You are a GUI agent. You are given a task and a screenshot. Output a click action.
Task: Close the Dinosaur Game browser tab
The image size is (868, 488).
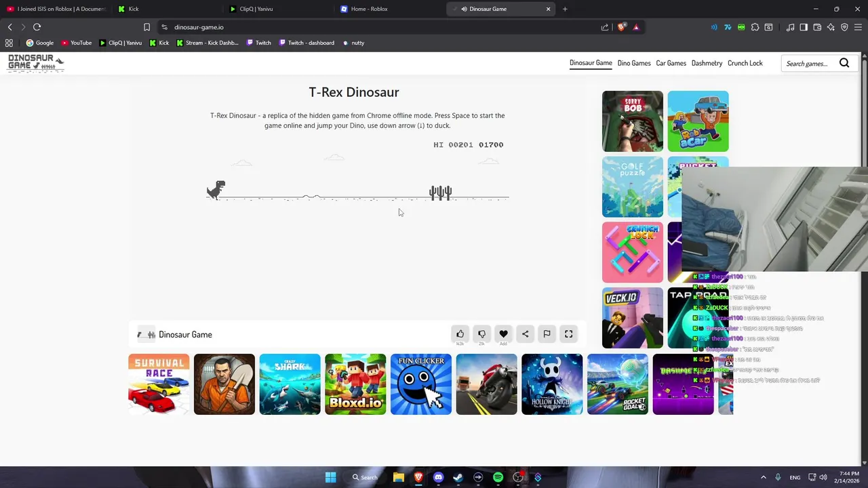tap(548, 9)
